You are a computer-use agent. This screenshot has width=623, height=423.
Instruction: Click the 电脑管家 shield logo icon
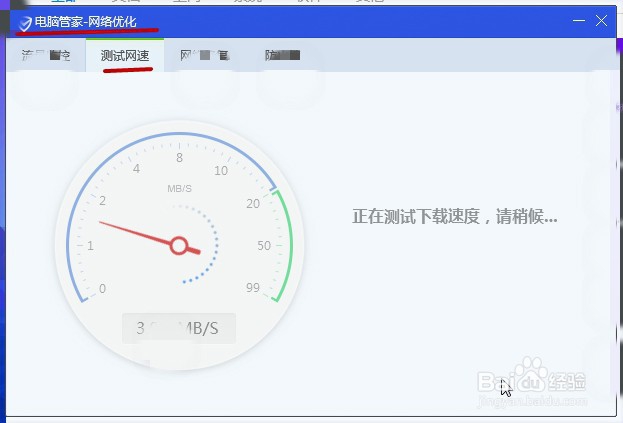click(x=25, y=24)
